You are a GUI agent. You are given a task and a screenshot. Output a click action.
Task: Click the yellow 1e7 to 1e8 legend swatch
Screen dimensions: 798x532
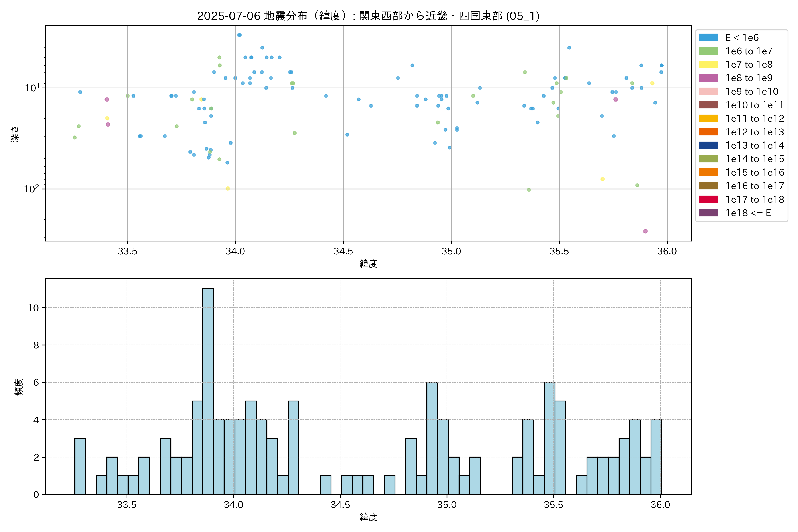(x=708, y=65)
